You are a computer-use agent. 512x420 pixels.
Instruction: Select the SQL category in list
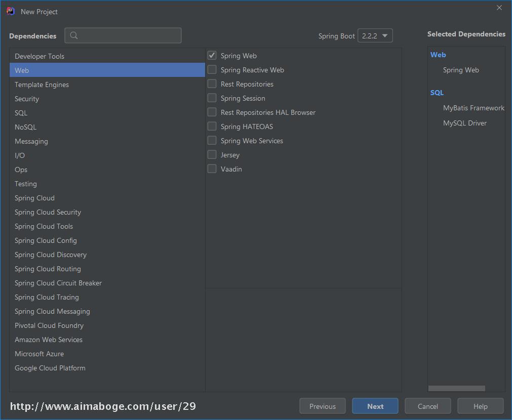(x=107, y=113)
